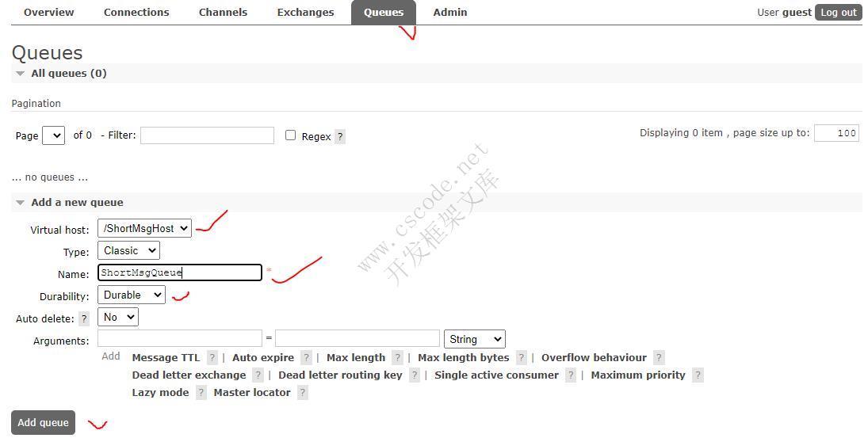Open help icon for Message TTL
The image size is (868, 438).
tap(212, 358)
